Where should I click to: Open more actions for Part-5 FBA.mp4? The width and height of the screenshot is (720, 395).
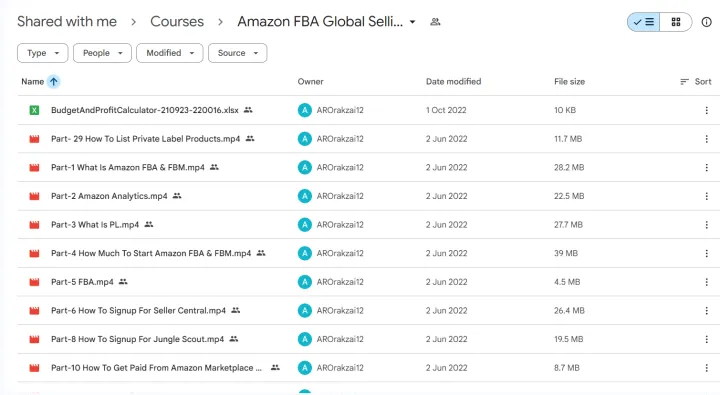tap(706, 282)
